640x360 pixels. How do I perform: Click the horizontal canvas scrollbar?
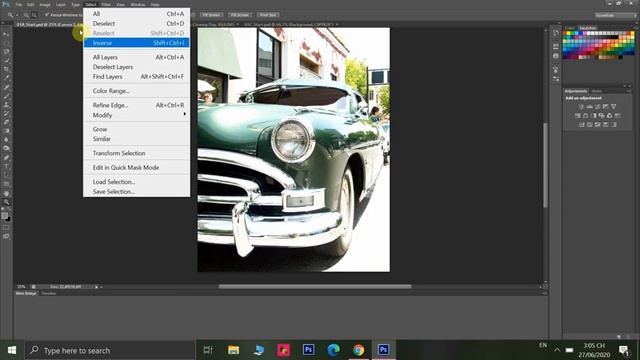315,287
